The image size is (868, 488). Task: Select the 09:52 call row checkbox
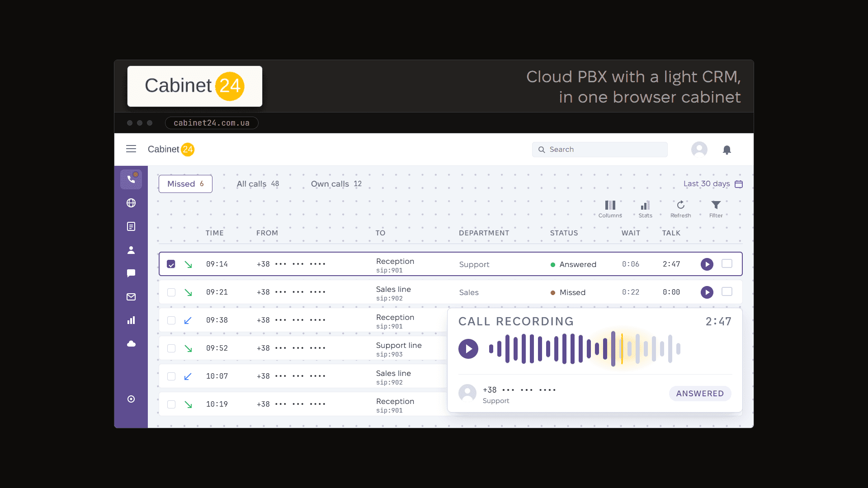pos(171,348)
